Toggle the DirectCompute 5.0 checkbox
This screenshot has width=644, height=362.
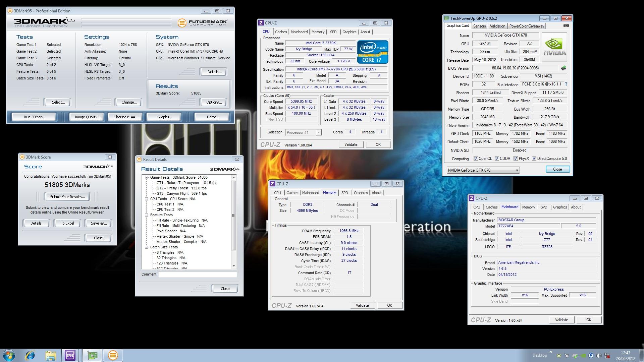[x=534, y=159]
